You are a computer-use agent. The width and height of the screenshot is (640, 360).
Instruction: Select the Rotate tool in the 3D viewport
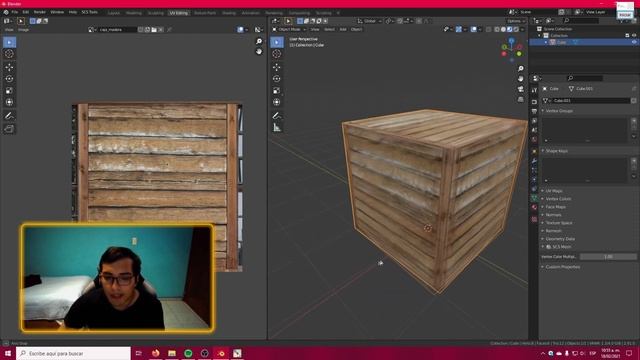pyautogui.click(x=276, y=79)
